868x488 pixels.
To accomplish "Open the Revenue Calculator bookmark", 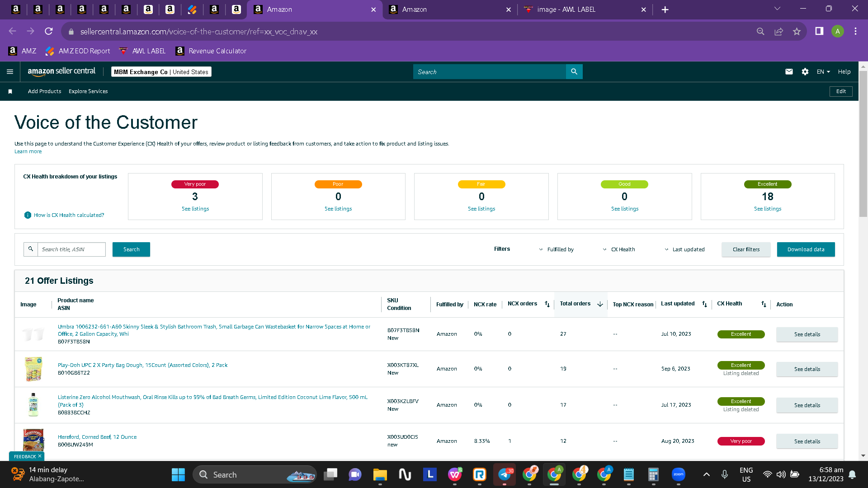I will pyautogui.click(x=211, y=51).
